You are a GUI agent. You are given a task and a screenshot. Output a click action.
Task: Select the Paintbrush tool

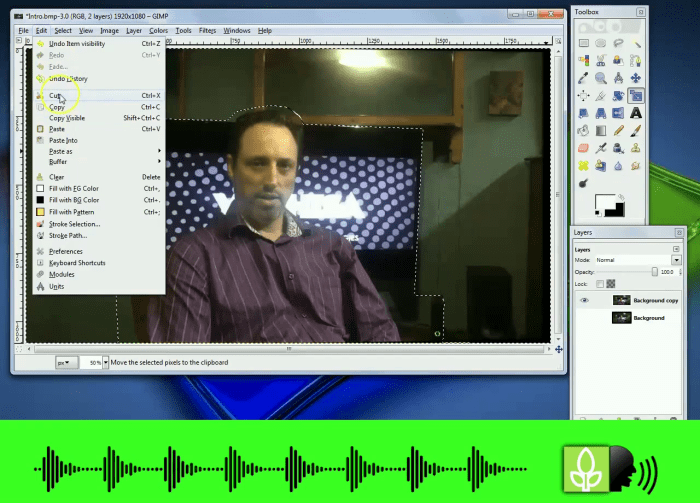pyautogui.click(x=636, y=130)
